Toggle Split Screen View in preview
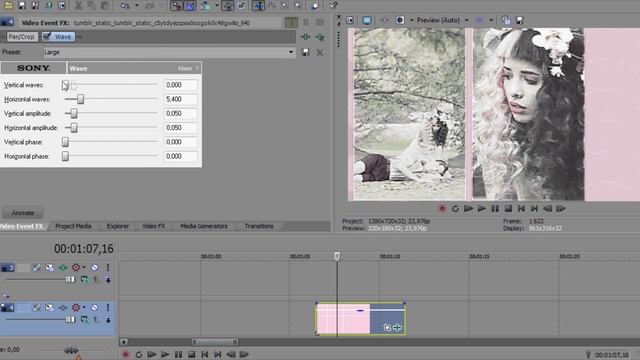This screenshot has height=360, width=640. [x=400, y=20]
